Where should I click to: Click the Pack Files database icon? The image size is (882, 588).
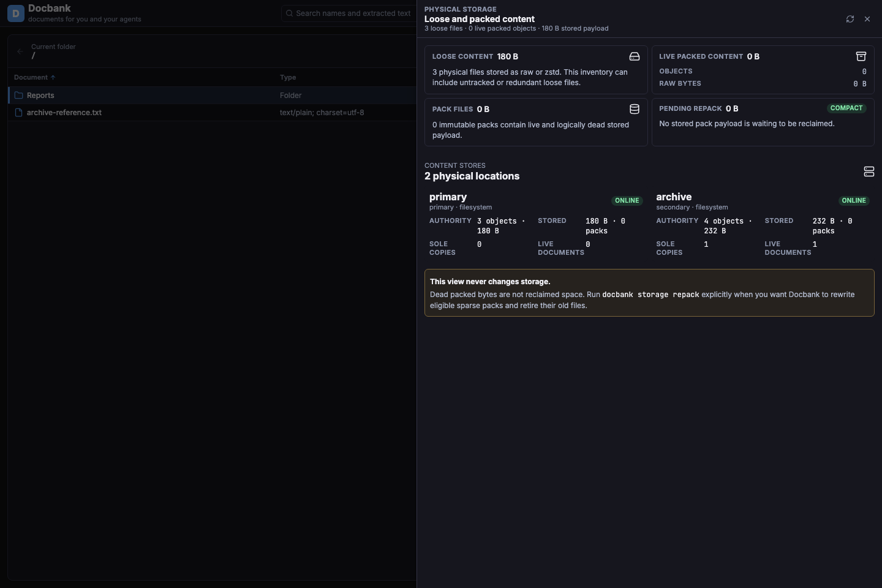(635, 109)
